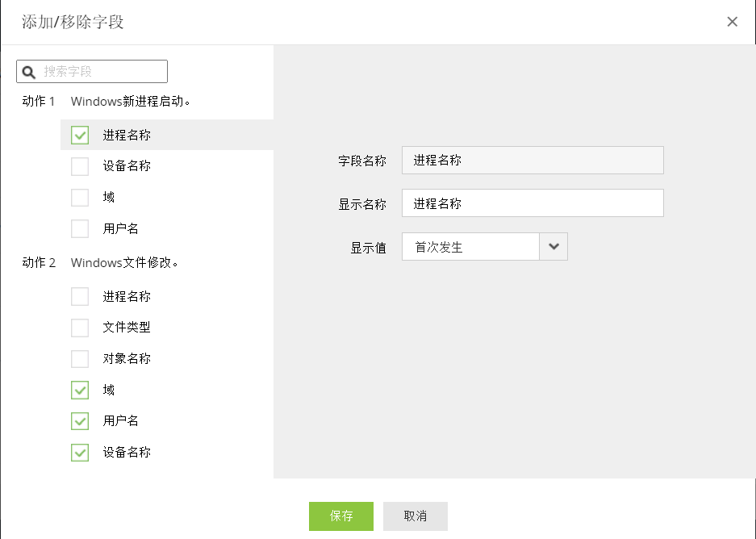This screenshot has width=756, height=539.
Task: Uncheck 进程名称 under Windows新进程启动
Action: pyautogui.click(x=80, y=136)
